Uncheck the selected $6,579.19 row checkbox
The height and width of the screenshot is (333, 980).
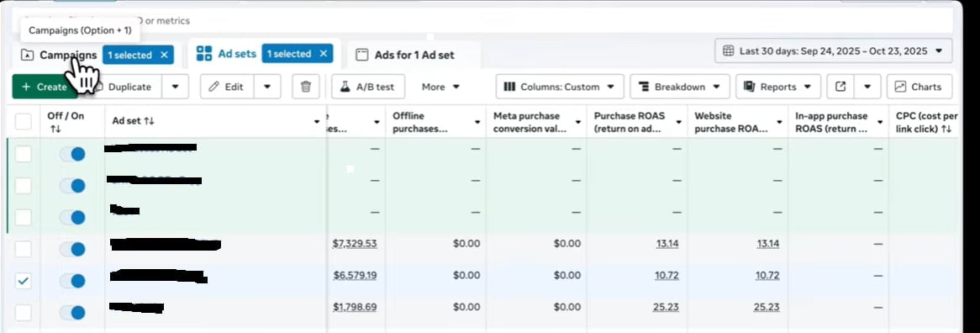tap(24, 281)
